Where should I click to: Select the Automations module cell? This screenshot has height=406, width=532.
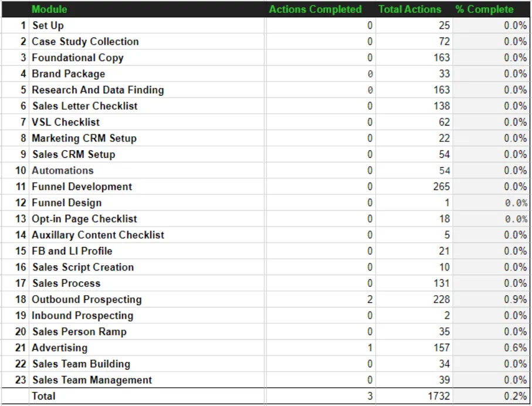(x=147, y=170)
